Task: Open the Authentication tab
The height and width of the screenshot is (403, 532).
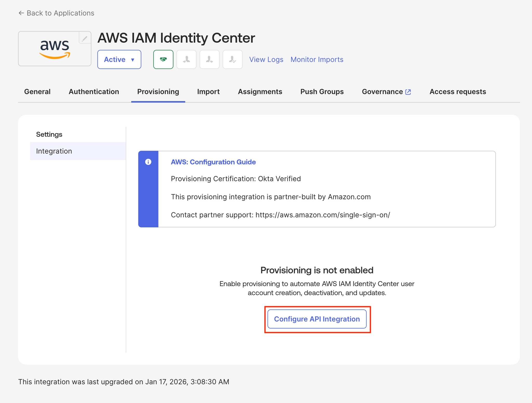Action: coord(94,92)
